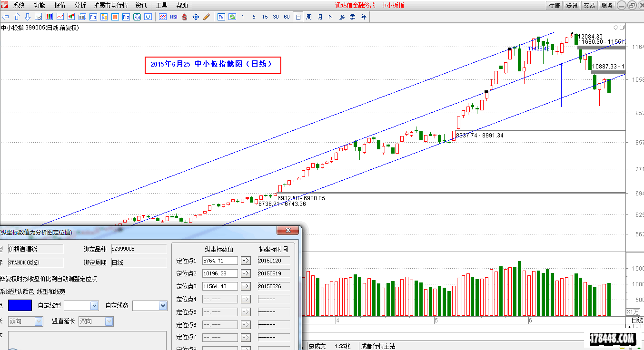Click the -> button for 定位点2
The image size is (644, 350).
[246, 273]
